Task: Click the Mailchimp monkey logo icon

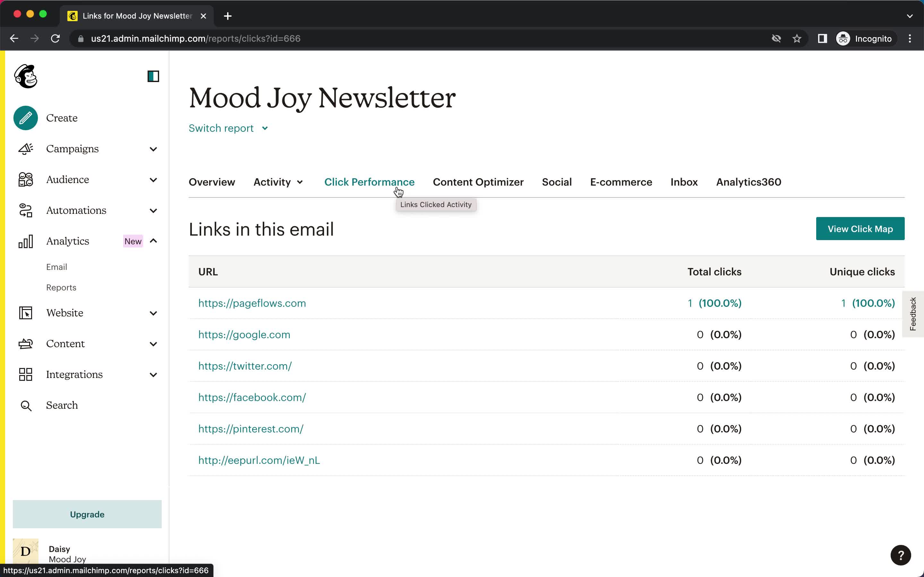Action: point(27,76)
